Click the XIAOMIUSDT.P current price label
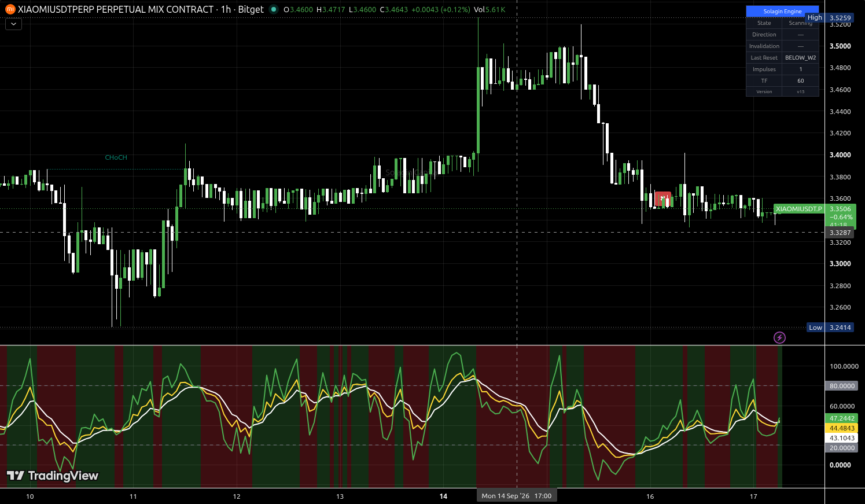Viewport: 865px width, 504px height. tap(798, 209)
